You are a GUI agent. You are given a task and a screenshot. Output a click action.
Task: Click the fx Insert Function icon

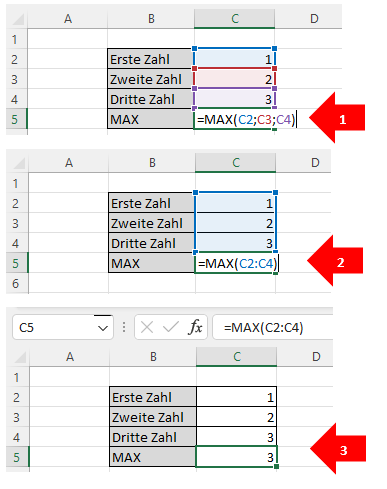(195, 327)
